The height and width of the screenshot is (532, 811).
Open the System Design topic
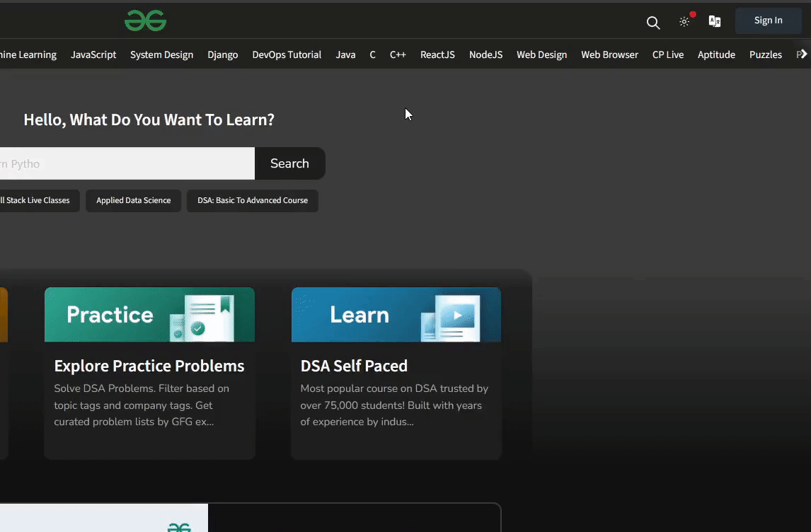[x=162, y=54]
